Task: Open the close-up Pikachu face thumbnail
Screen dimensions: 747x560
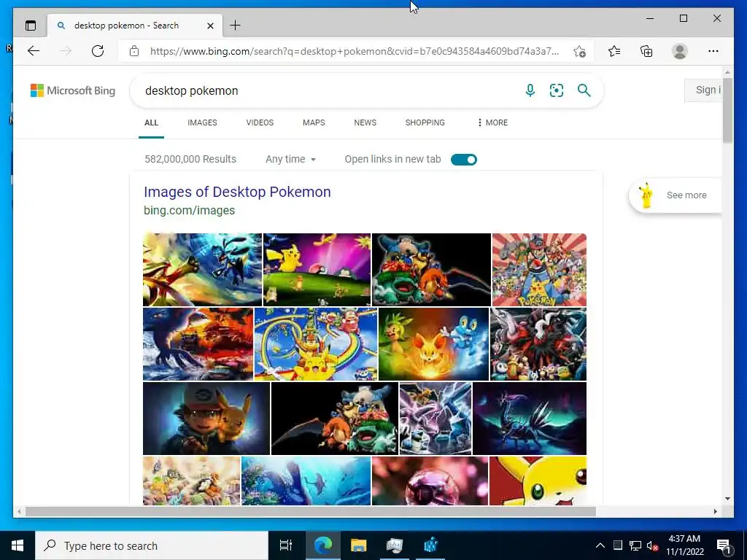Action: 538,481
